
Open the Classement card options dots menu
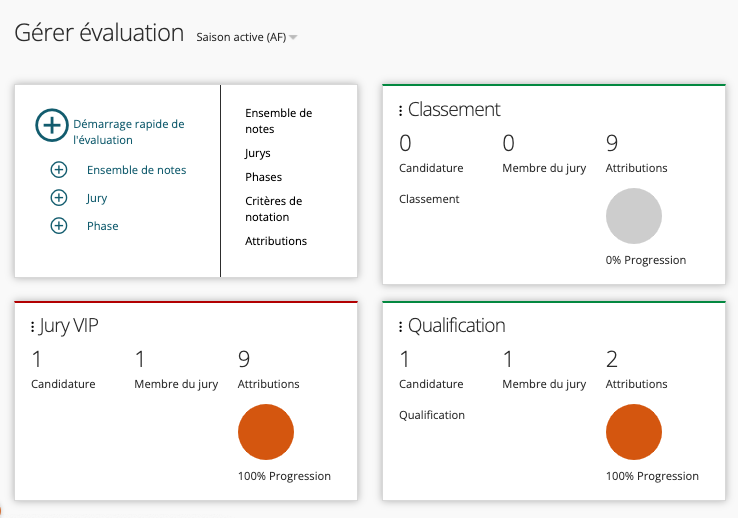[x=401, y=111]
